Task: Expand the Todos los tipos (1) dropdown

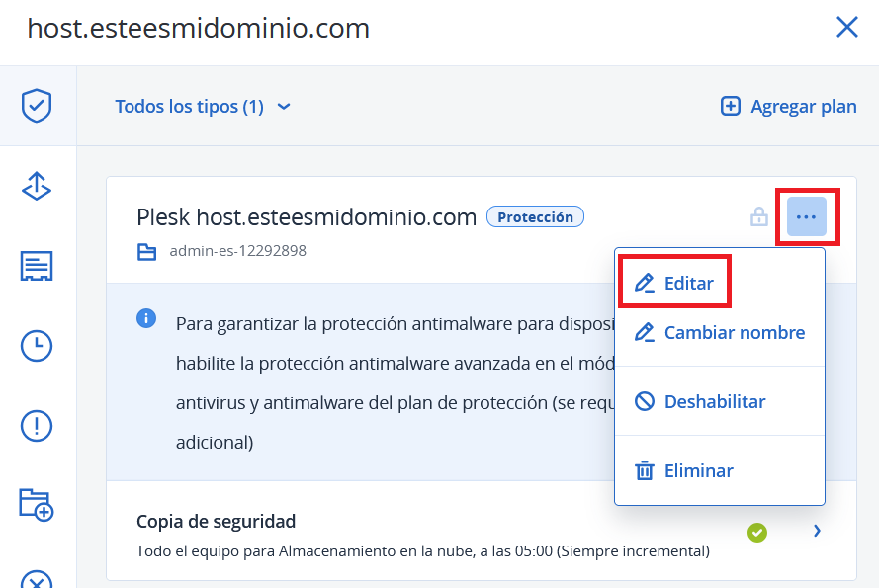Action: coord(203,106)
